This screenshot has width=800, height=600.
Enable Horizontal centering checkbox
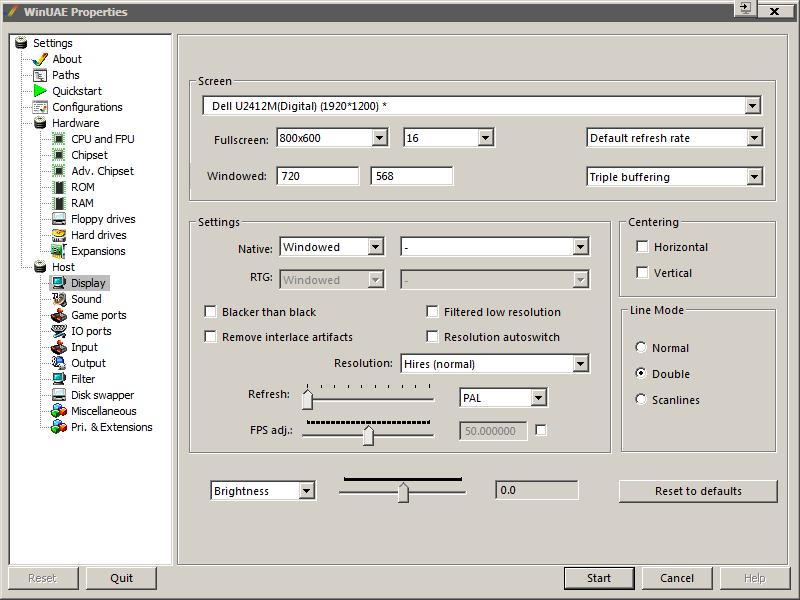click(642, 247)
